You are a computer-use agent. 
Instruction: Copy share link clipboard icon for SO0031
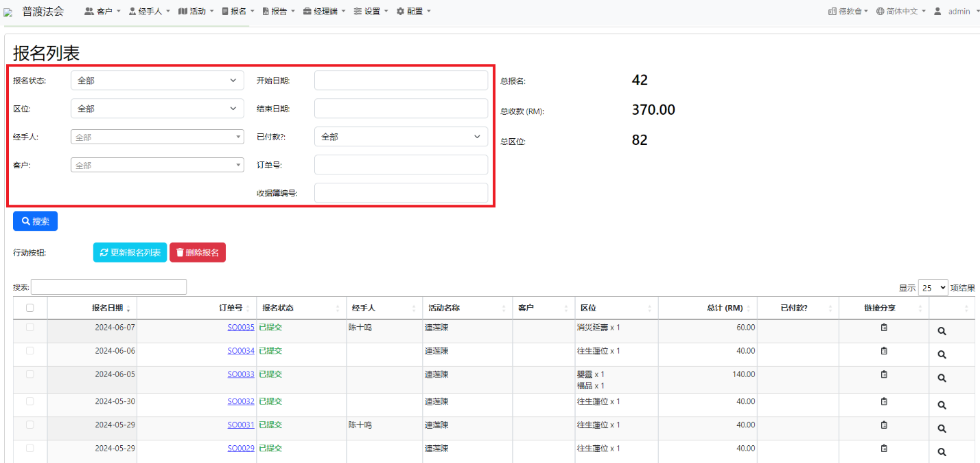click(884, 425)
